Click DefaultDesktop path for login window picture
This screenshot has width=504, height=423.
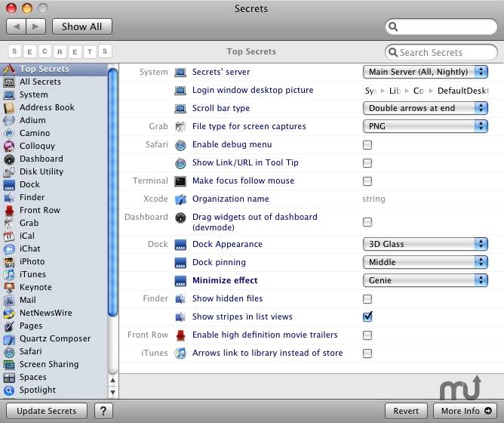tap(463, 91)
